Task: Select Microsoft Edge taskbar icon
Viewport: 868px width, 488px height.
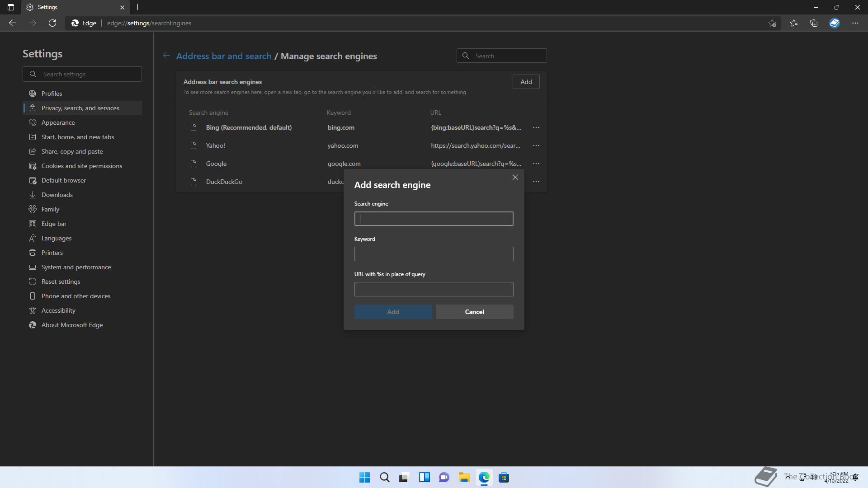Action: (x=484, y=478)
